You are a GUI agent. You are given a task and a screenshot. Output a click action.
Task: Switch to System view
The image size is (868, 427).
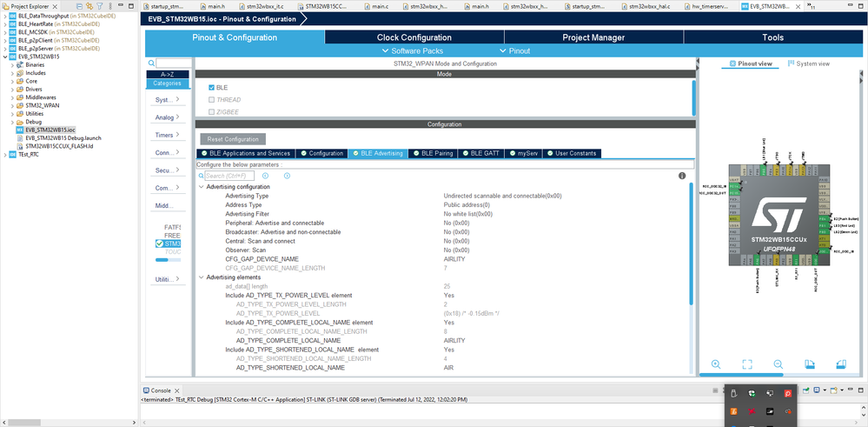click(x=808, y=63)
